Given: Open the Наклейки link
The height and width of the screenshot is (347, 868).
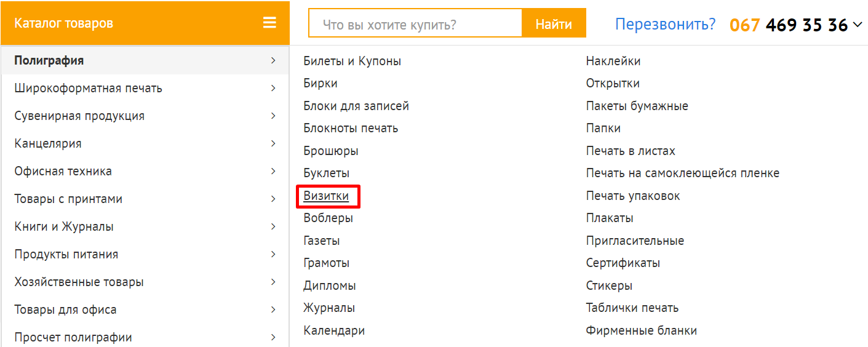Looking at the screenshot, I should pyautogui.click(x=613, y=61).
